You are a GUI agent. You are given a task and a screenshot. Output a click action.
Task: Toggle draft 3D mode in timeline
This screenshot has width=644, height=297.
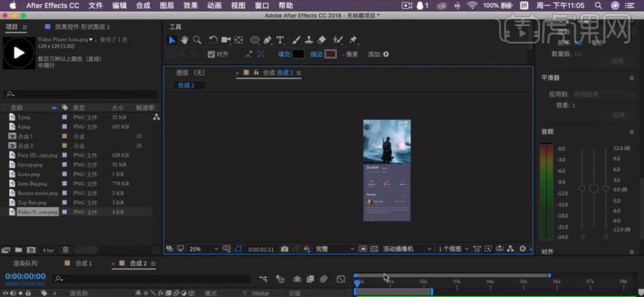pyautogui.click(x=280, y=279)
